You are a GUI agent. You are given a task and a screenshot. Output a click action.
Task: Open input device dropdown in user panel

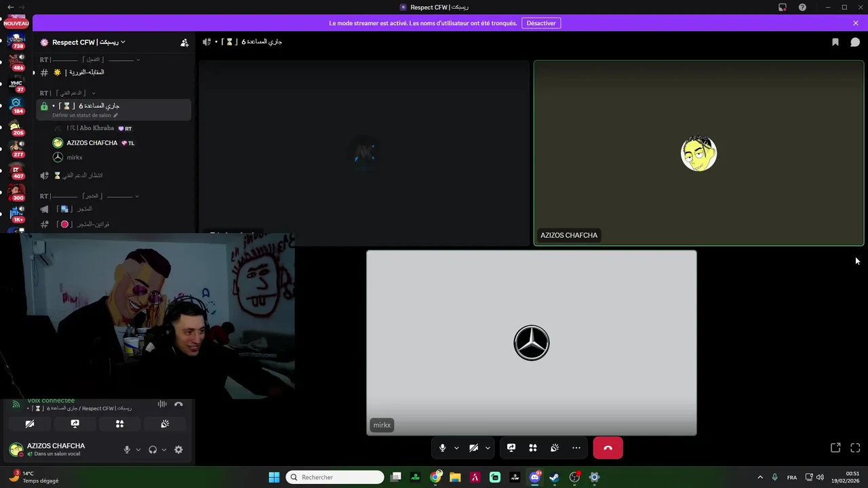(x=138, y=449)
